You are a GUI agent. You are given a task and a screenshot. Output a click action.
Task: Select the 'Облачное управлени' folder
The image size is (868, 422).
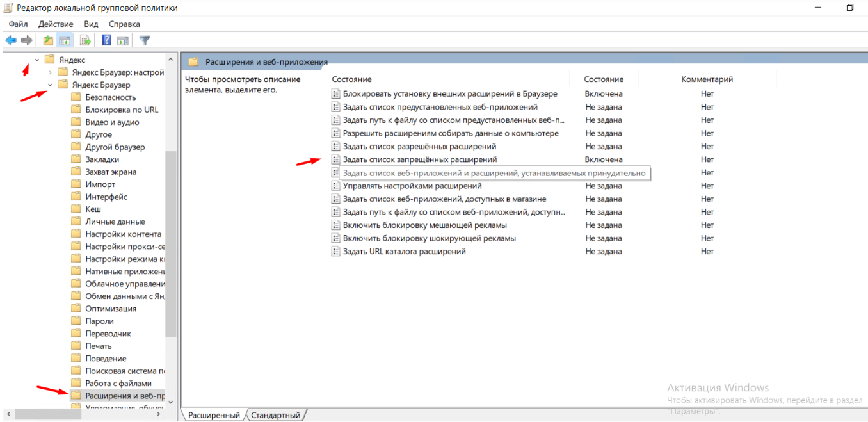click(x=125, y=284)
